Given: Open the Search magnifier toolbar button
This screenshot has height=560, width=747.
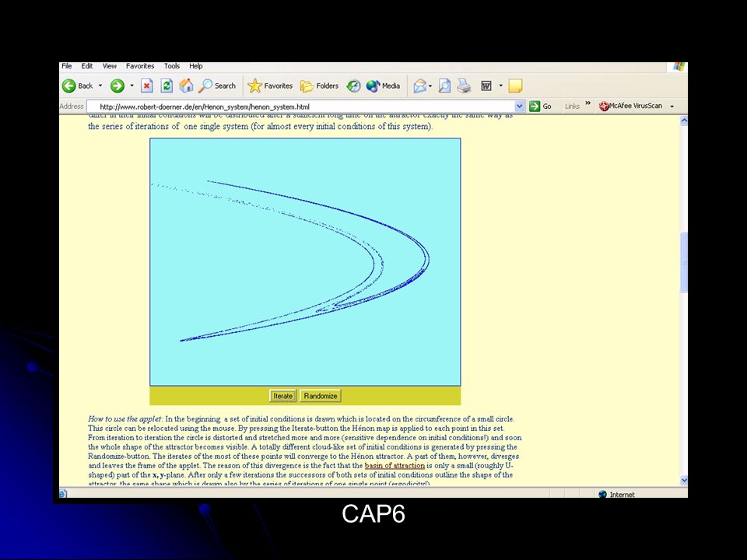Looking at the screenshot, I should 217,86.
